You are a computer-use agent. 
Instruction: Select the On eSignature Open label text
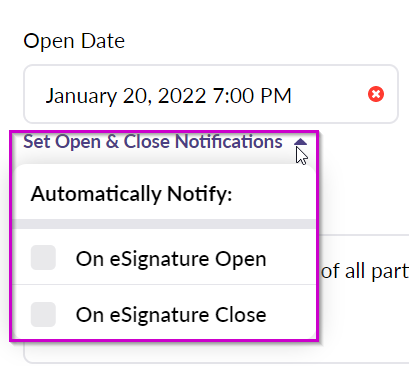coord(171,259)
